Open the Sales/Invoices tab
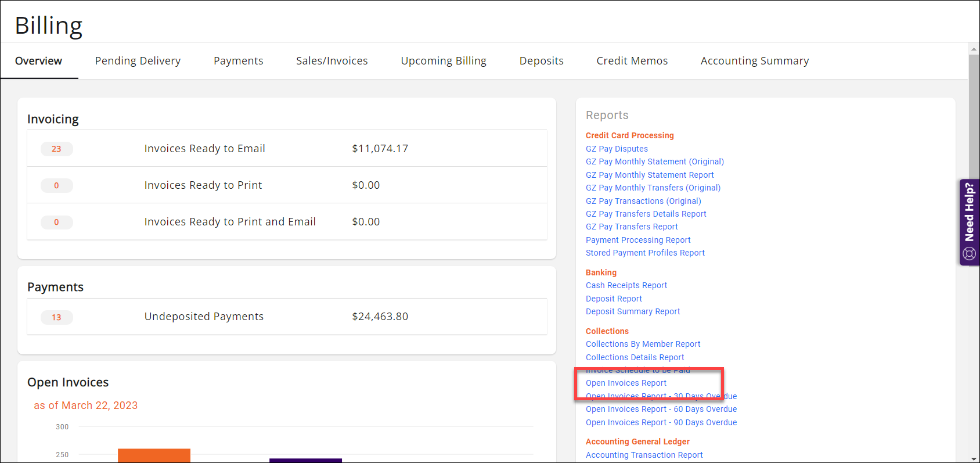The height and width of the screenshot is (463, 980). pyautogui.click(x=332, y=61)
